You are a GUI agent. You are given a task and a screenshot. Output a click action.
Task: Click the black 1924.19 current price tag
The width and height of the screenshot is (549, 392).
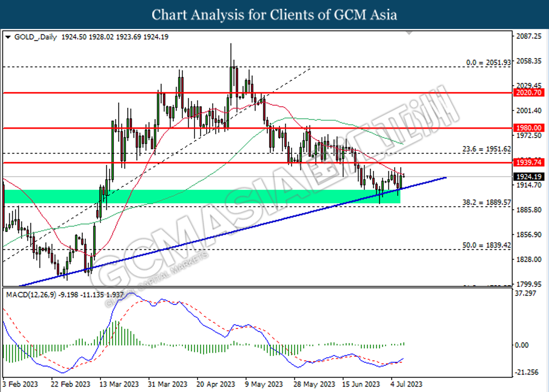pyautogui.click(x=529, y=177)
